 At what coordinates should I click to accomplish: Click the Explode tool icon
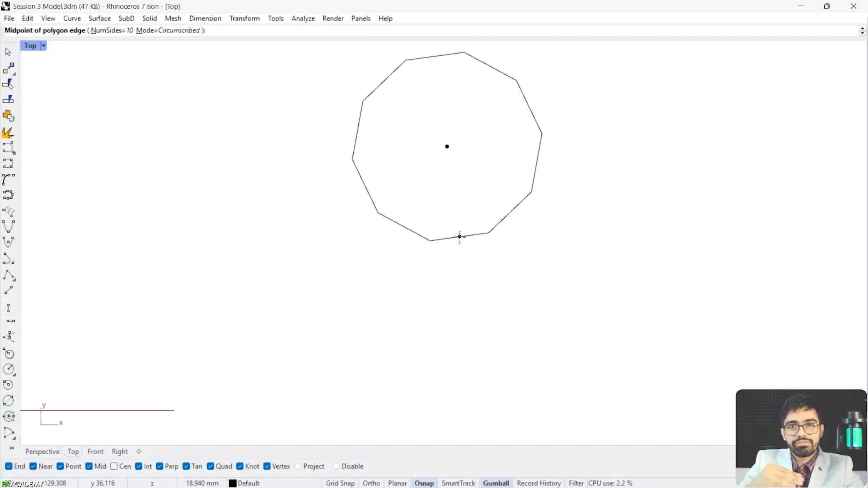(8, 132)
